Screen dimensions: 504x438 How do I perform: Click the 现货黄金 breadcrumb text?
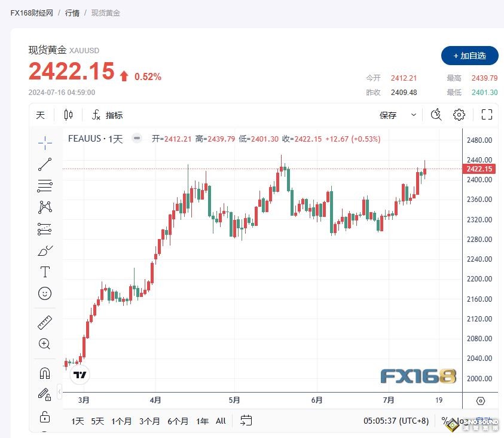pos(105,13)
